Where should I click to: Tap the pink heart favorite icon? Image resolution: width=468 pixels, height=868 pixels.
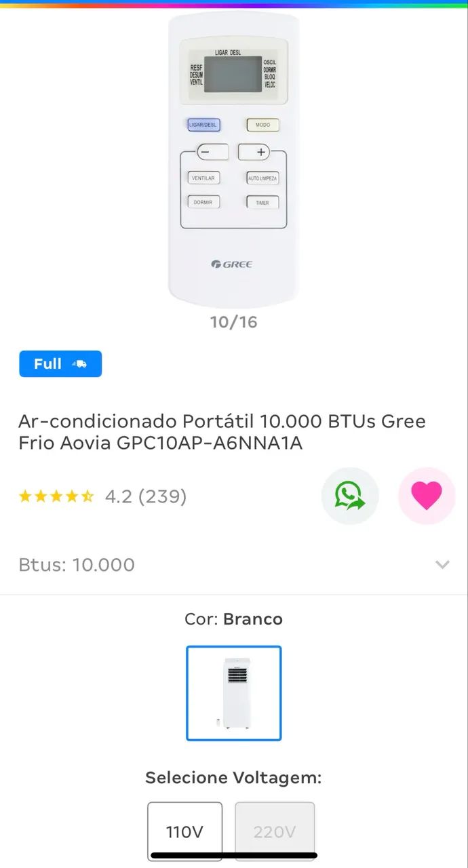[427, 496]
